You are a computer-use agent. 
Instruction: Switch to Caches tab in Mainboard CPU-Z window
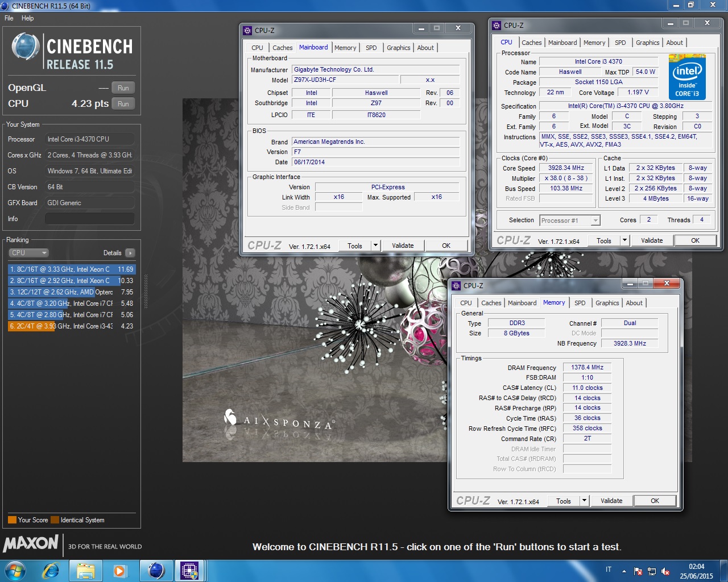click(282, 48)
